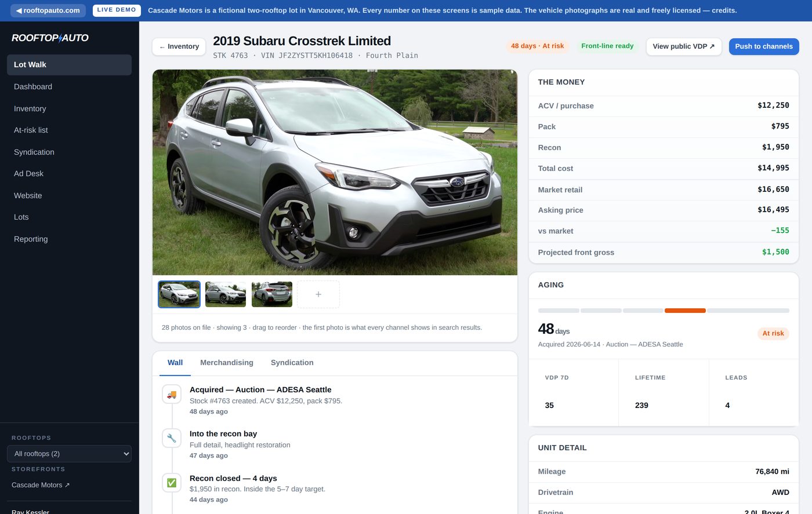Click the green checkmark Recon closed icon
The height and width of the screenshot is (514, 812).
(172, 483)
